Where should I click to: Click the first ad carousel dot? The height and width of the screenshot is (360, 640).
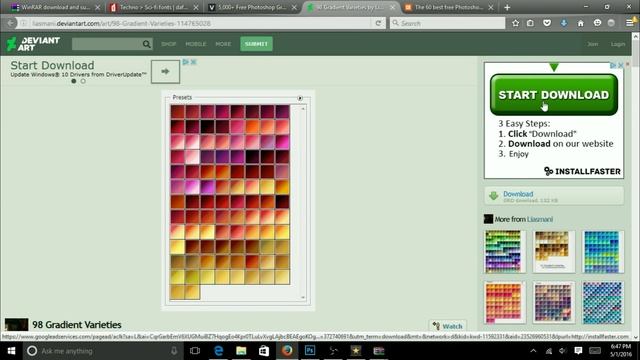74,81
